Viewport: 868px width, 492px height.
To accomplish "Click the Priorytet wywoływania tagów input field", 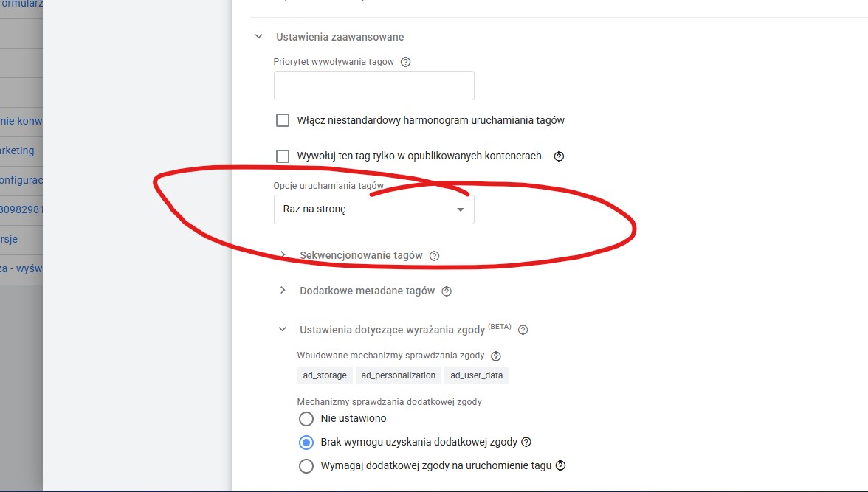I will click(x=373, y=86).
